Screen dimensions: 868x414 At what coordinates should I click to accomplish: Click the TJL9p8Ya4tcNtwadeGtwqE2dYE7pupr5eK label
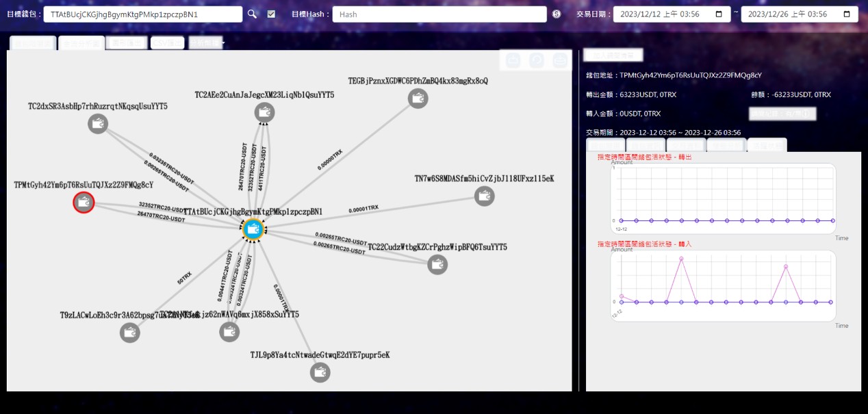(320, 355)
